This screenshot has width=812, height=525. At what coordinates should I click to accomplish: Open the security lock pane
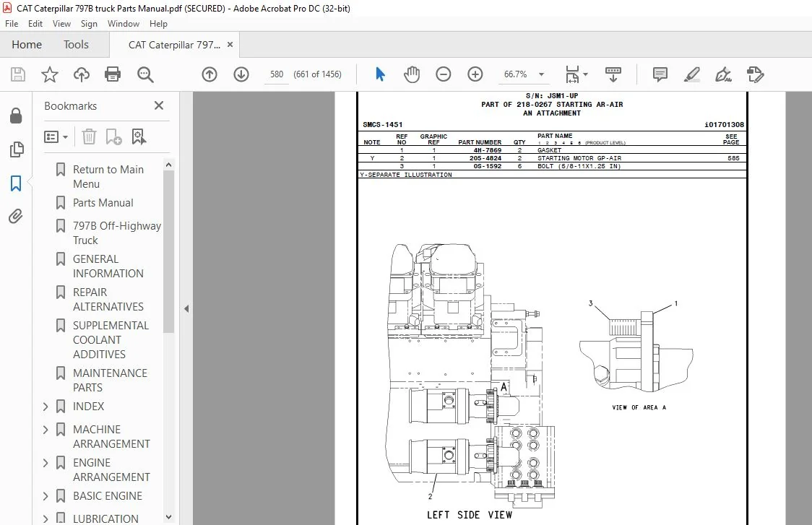[16, 116]
